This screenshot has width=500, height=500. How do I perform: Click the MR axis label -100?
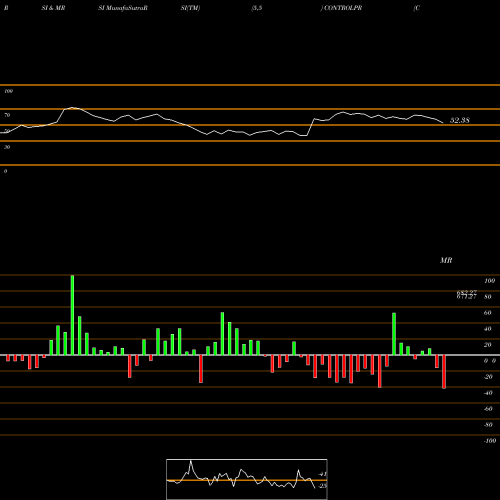click(490, 441)
